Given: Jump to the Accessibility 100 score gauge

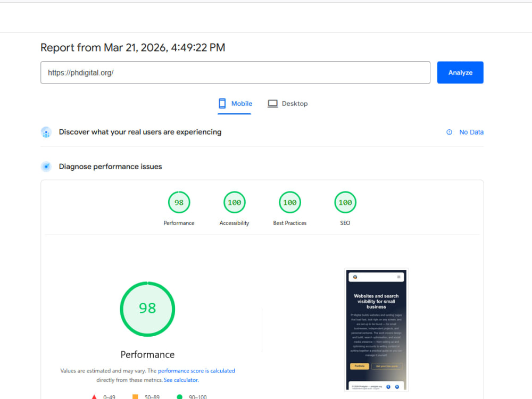Looking at the screenshot, I should [x=234, y=203].
